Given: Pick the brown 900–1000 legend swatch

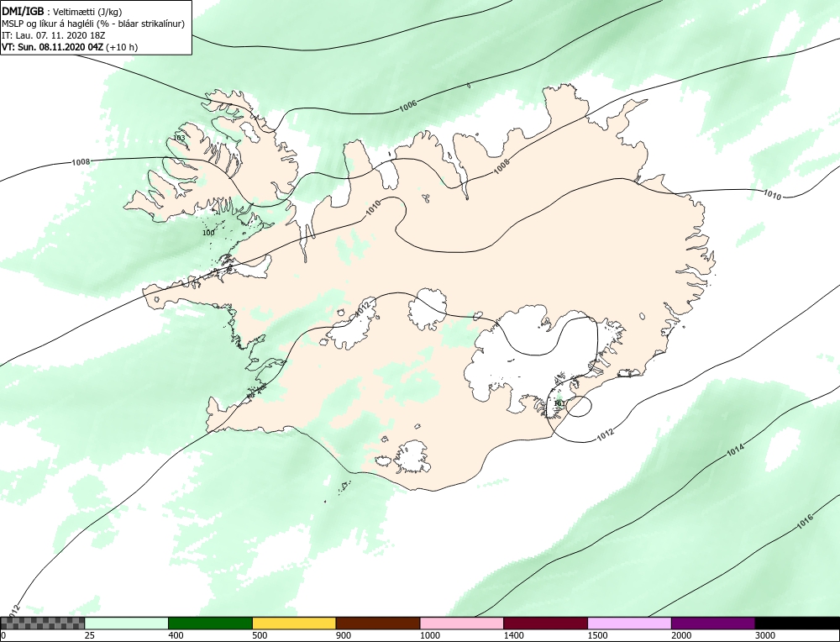Looking at the screenshot, I should [x=378, y=623].
